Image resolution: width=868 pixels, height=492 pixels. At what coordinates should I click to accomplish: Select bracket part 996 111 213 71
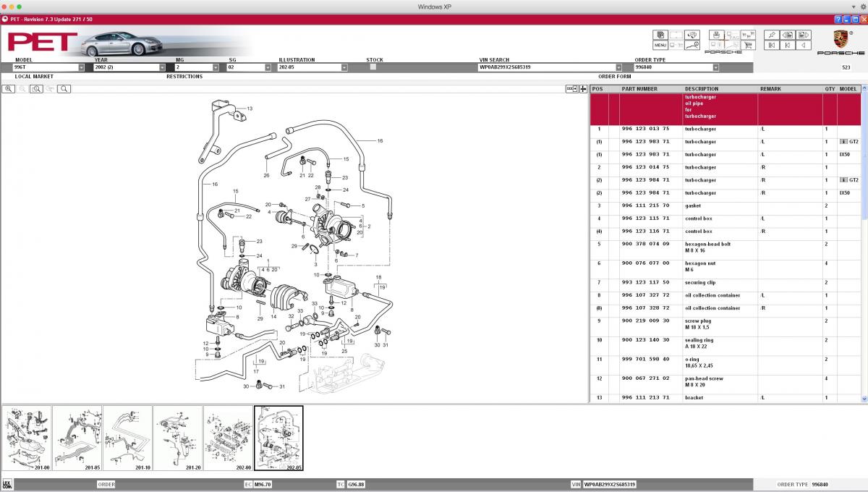pos(645,397)
